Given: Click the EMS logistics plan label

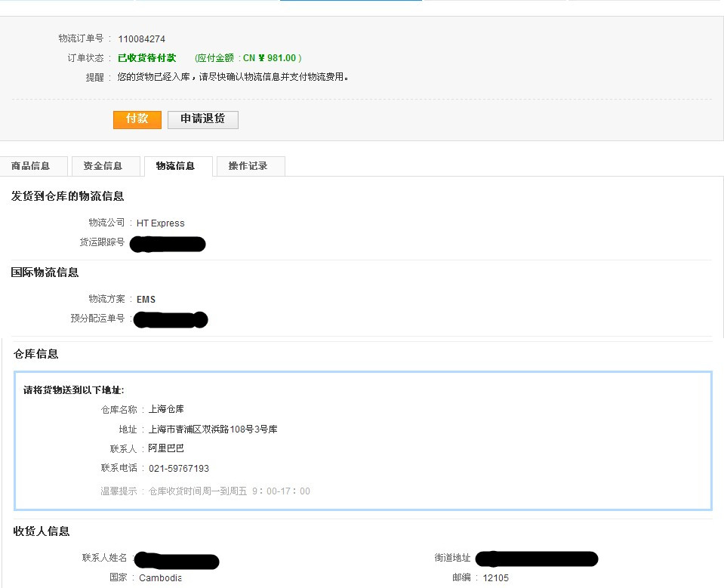Looking at the screenshot, I should (145, 299).
